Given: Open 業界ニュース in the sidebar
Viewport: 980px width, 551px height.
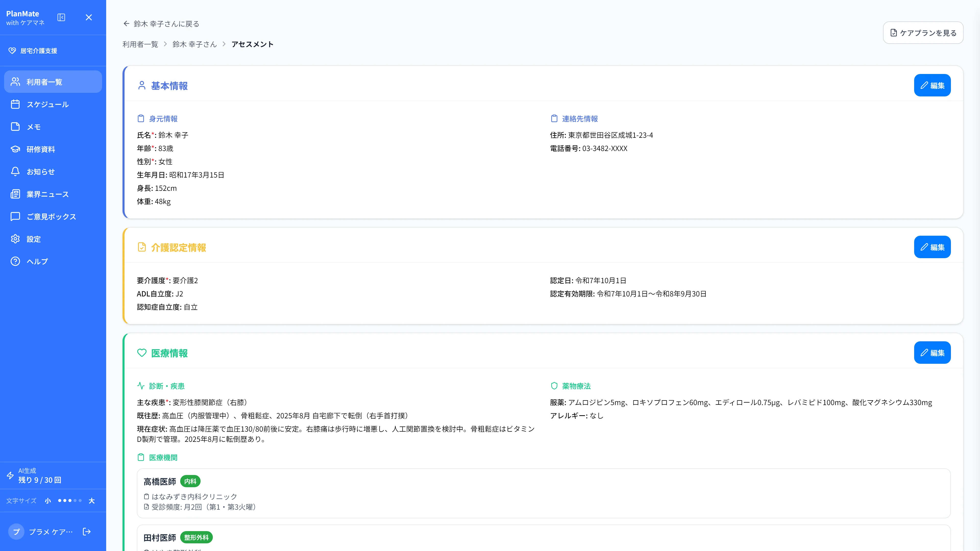Looking at the screenshot, I should pyautogui.click(x=53, y=194).
